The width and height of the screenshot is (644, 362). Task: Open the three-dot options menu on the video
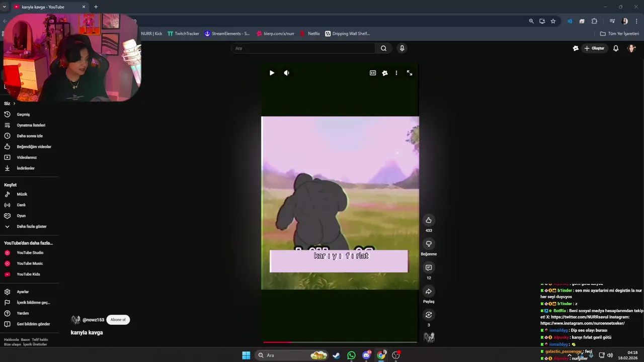pyautogui.click(x=396, y=73)
